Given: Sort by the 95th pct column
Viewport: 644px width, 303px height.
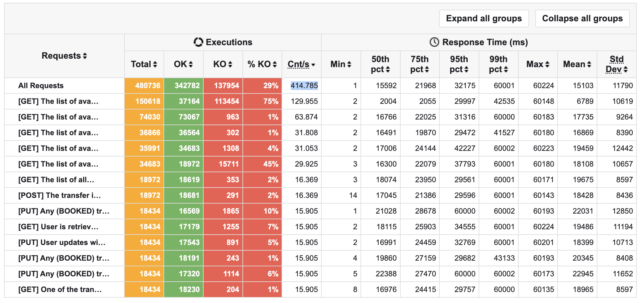Looking at the screenshot, I should [x=459, y=64].
